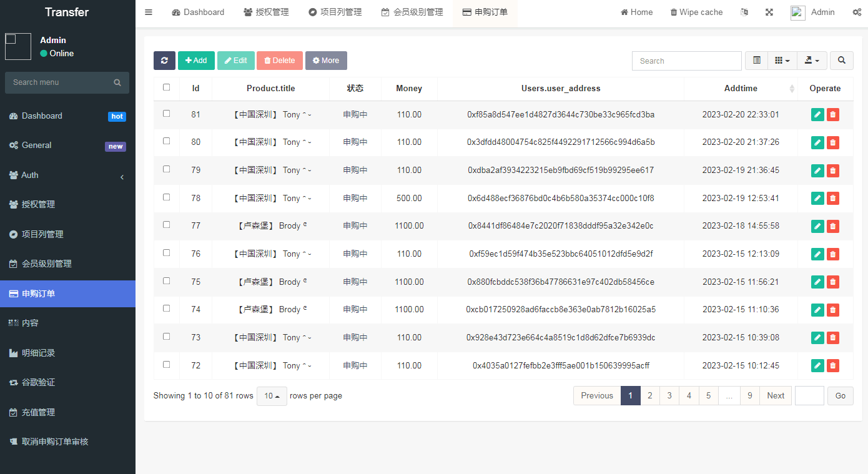The width and height of the screenshot is (868, 474).
Task: Click the green Add button
Action: coord(196,61)
